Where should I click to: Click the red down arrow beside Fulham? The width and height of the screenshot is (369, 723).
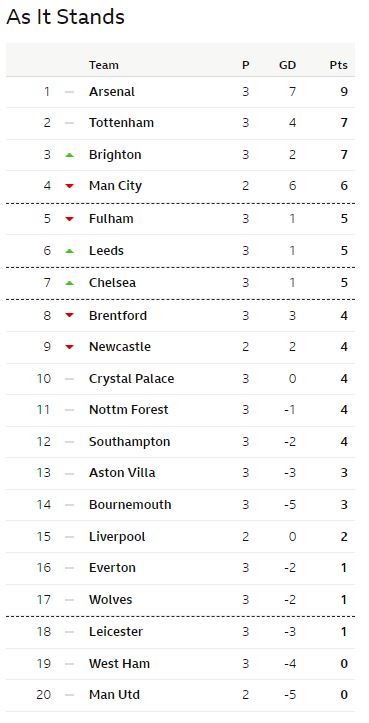pyautogui.click(x=69, y=219)
